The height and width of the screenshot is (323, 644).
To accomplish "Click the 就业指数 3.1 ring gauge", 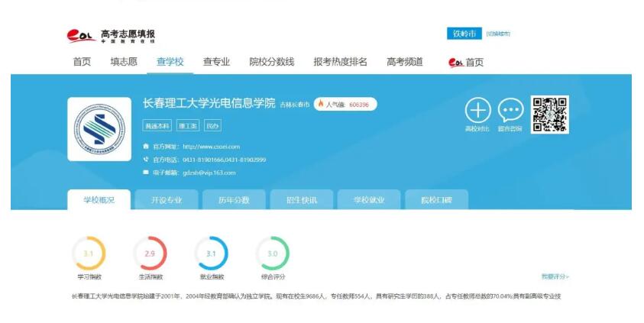I will (211, 254).
